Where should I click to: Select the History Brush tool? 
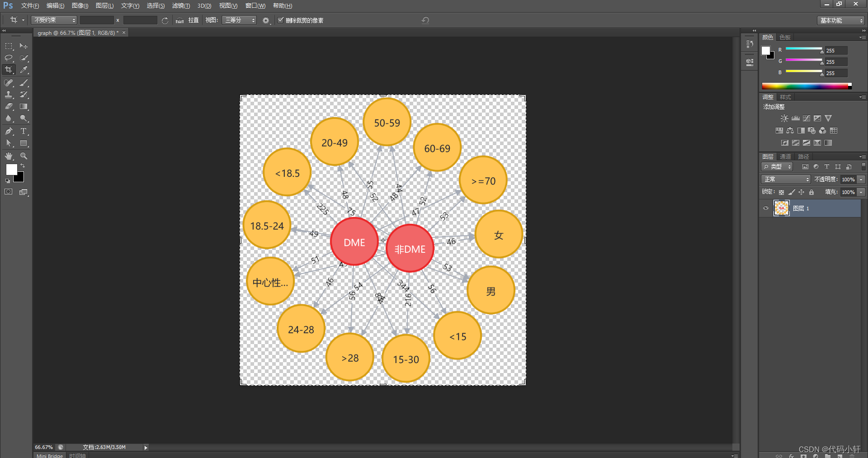click(24, 94)
